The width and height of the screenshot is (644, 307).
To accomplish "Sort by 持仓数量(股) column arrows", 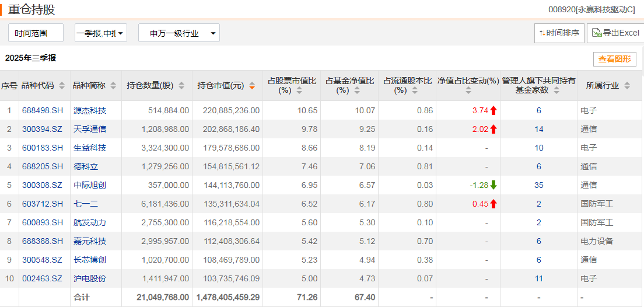I will (x=181, y=85).
